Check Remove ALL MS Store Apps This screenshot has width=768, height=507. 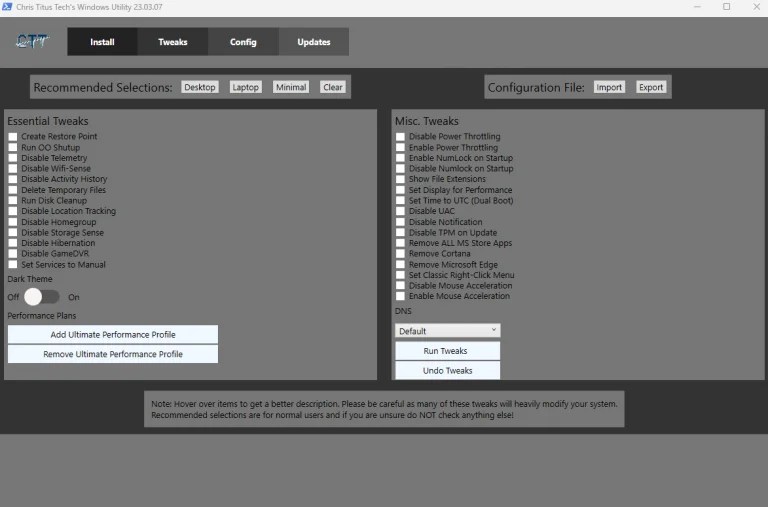coord(401,243)
